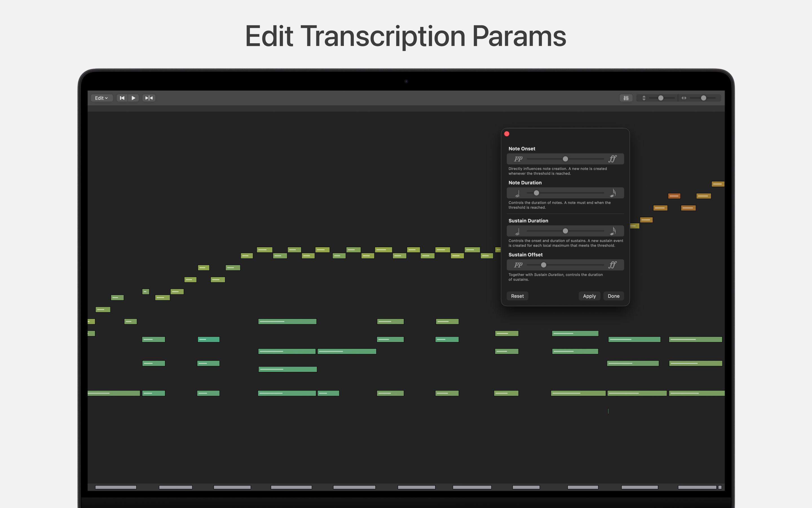Open transcription params mixer icon

pos(626,98)
